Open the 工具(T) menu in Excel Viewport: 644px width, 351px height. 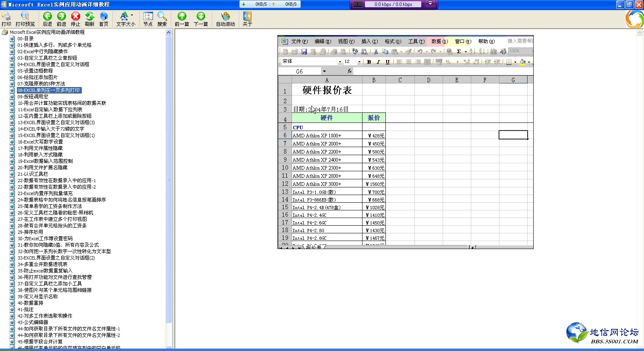coord(416,41)
